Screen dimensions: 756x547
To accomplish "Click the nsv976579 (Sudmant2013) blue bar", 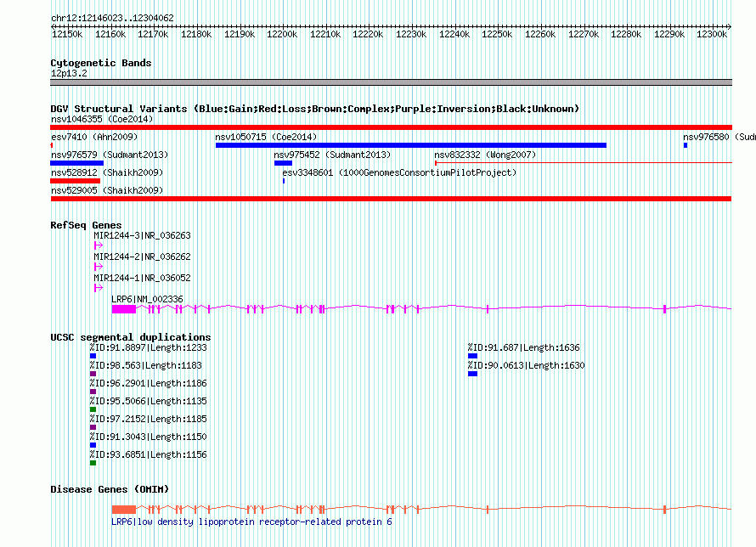I will (76, 163).
